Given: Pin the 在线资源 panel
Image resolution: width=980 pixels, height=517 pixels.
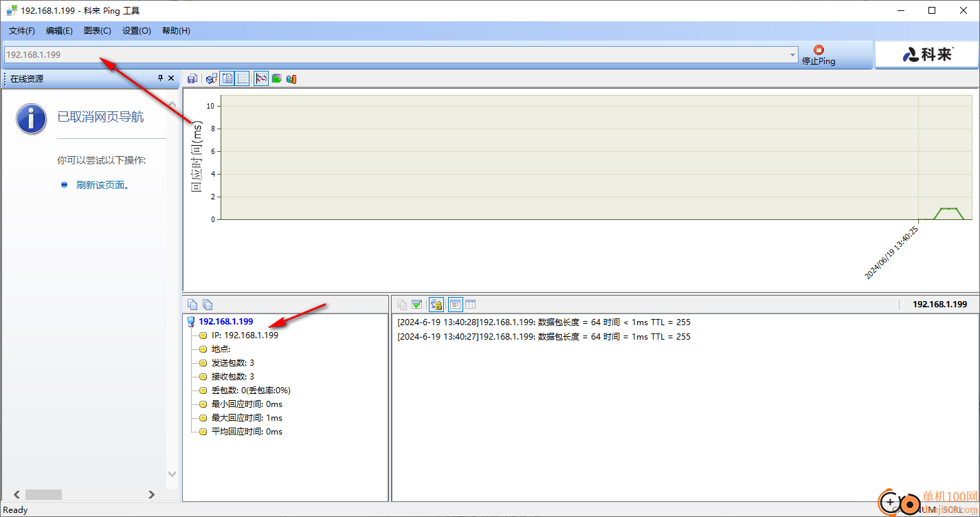Looking at the screenshot, I should 161,78.
